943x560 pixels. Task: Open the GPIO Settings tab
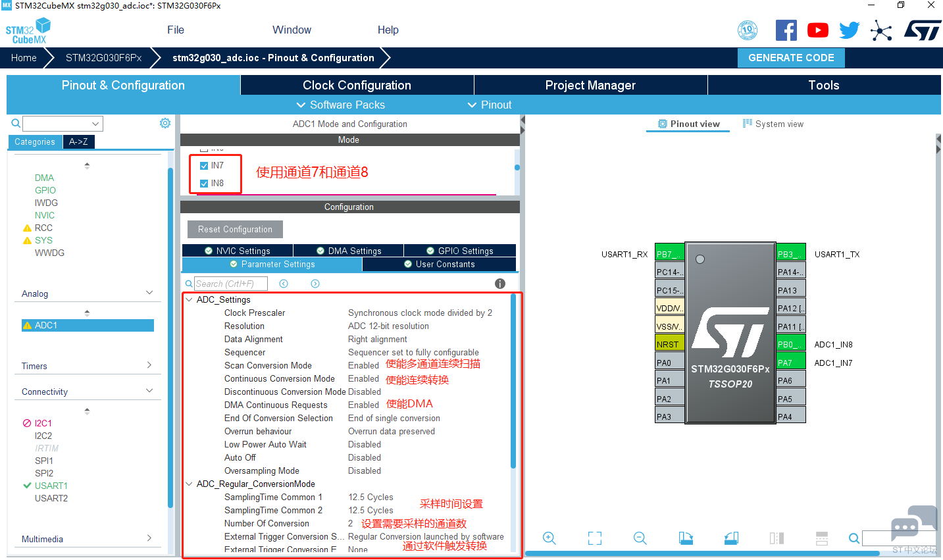coord(460,251)
